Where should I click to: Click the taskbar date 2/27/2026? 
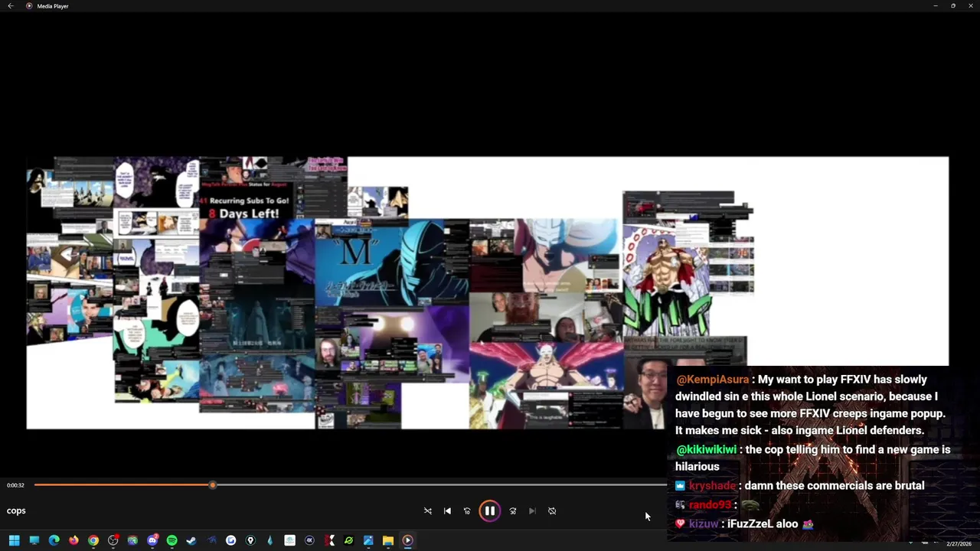click(959, 543)
